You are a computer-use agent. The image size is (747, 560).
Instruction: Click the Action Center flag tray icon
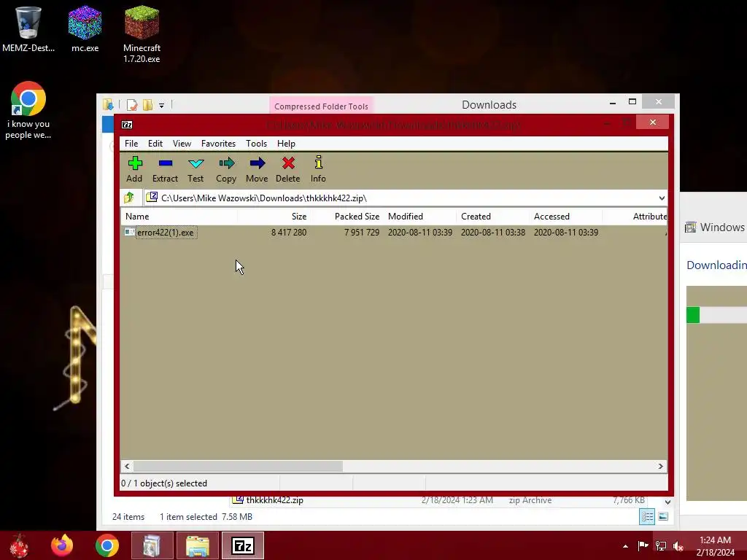tap(643, 545)
